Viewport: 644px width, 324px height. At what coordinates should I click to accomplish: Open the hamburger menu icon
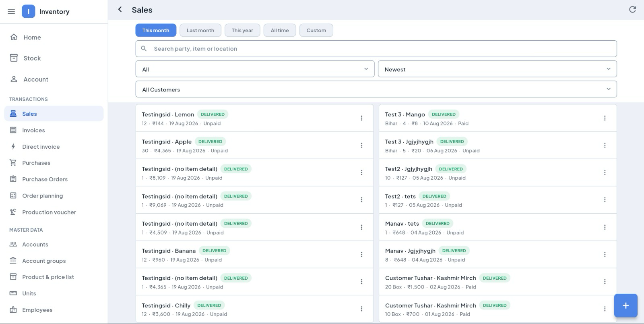pyautogui.click(x=11, y=12)
